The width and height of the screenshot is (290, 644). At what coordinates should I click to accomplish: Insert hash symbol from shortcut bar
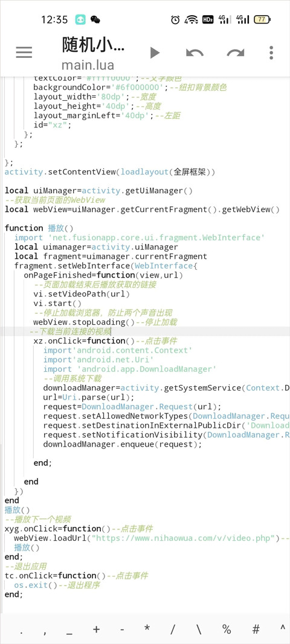256,629
